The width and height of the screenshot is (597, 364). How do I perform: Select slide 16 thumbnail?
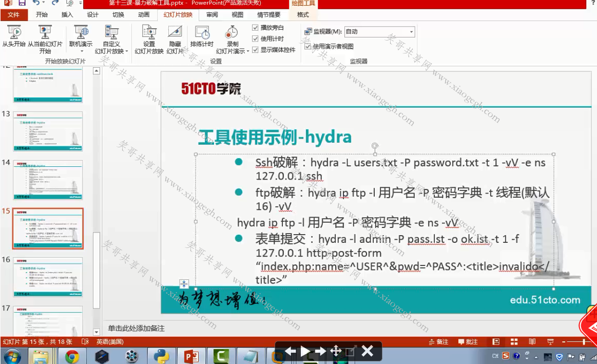48,277
